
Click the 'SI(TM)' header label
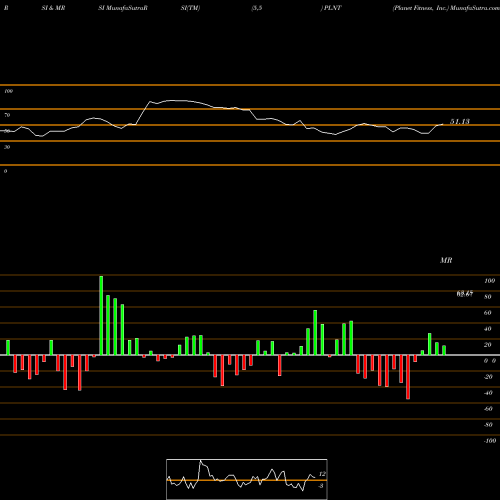point(190,8)
